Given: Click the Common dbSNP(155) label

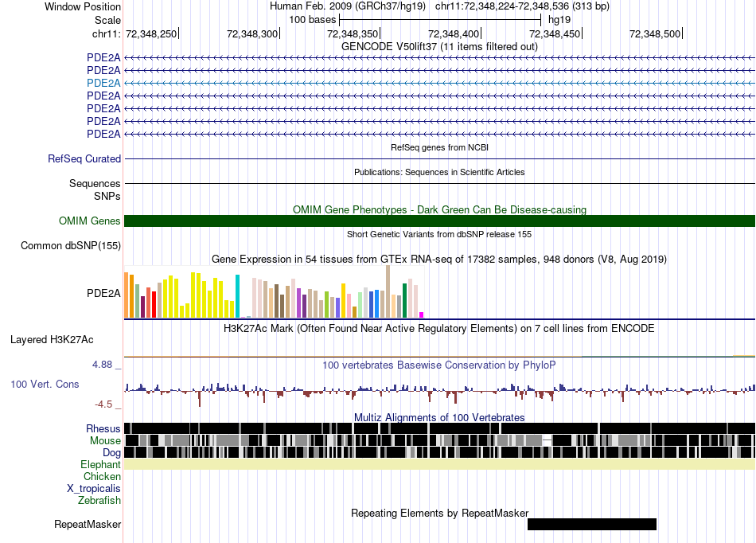Looking at the screenshot, I should click(x=70, y=245).
